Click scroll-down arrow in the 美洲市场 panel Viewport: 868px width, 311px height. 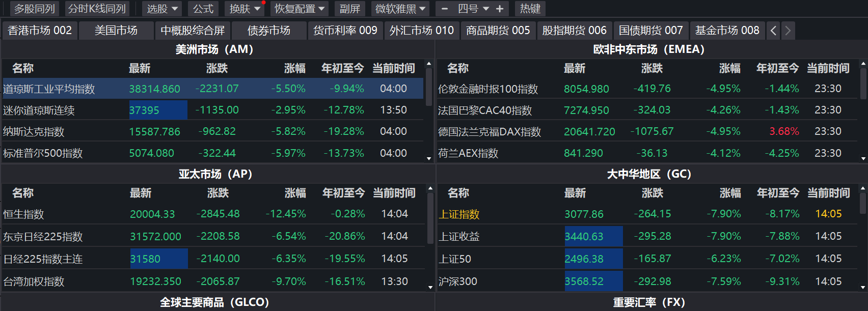click(429, 158)
